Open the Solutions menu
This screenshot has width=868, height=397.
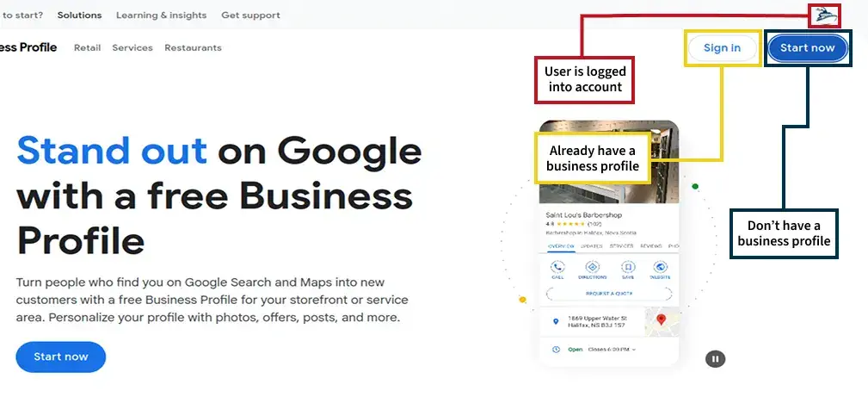click(79, 16)
